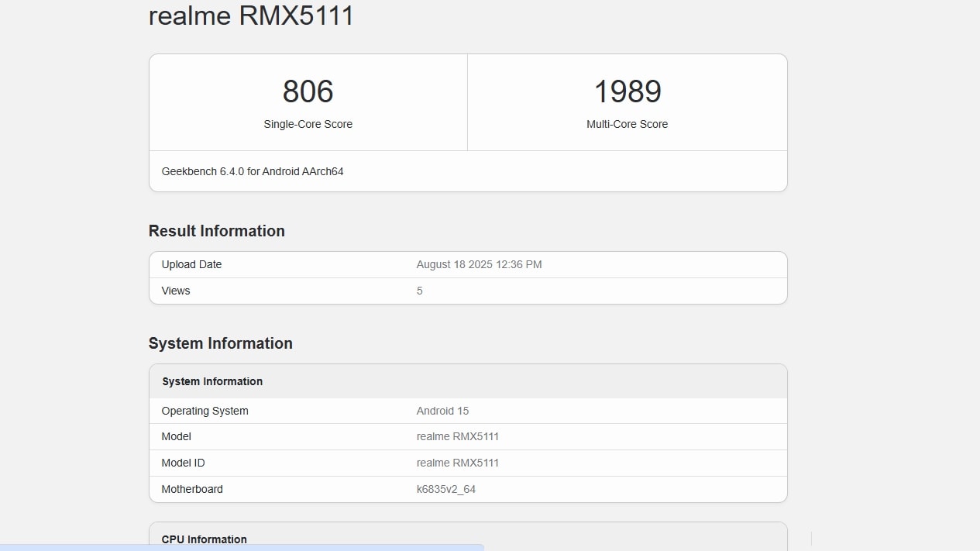Viewport: 980px width, 551px height.
Task: Click the views count value 5
Action: (x=420, y=291)
